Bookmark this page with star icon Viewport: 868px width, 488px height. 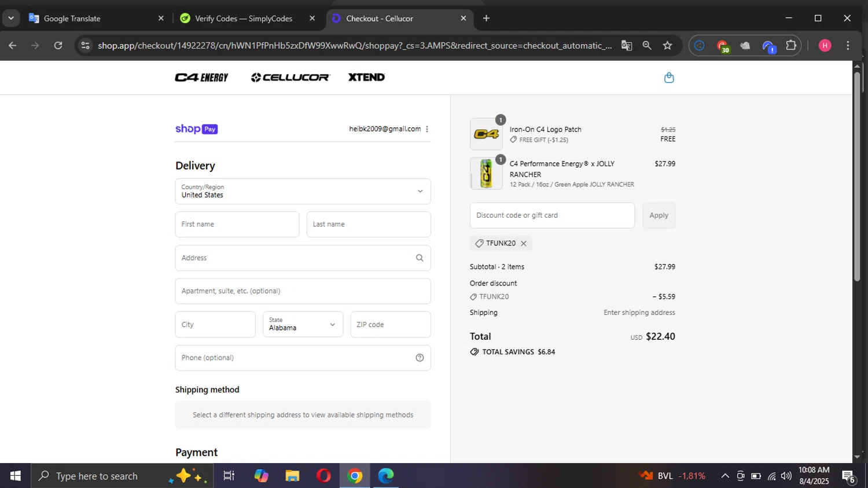coord(667,46)
